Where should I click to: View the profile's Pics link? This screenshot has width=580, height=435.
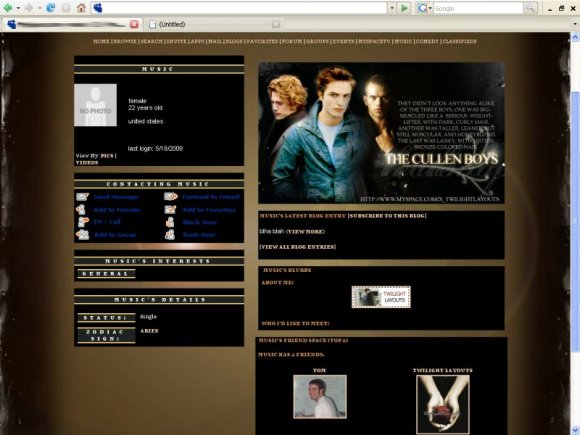[107, 156]
